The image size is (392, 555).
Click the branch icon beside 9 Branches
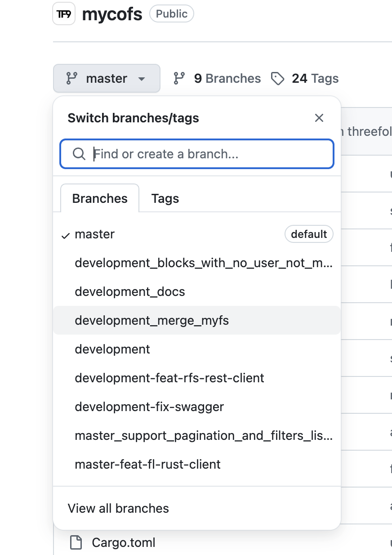(179, 79)
